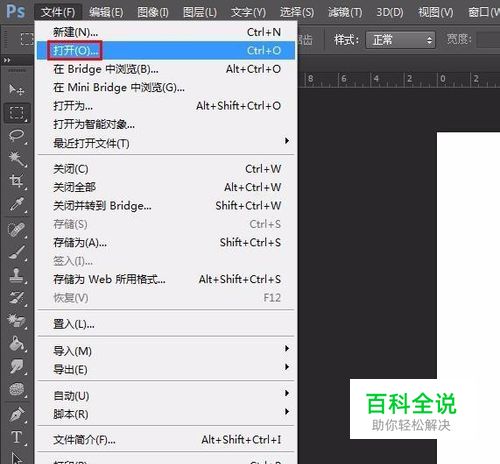Select the Pen tool
Image resolution: width=500 pixels, height=464 pixels.
coord(16,414)
